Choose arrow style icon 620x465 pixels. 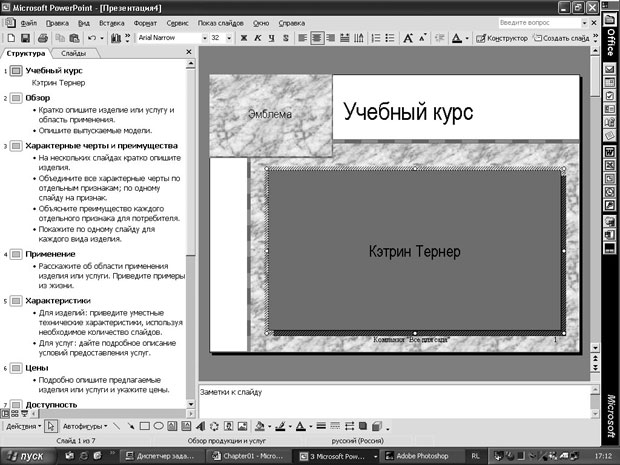pos(349,426)
